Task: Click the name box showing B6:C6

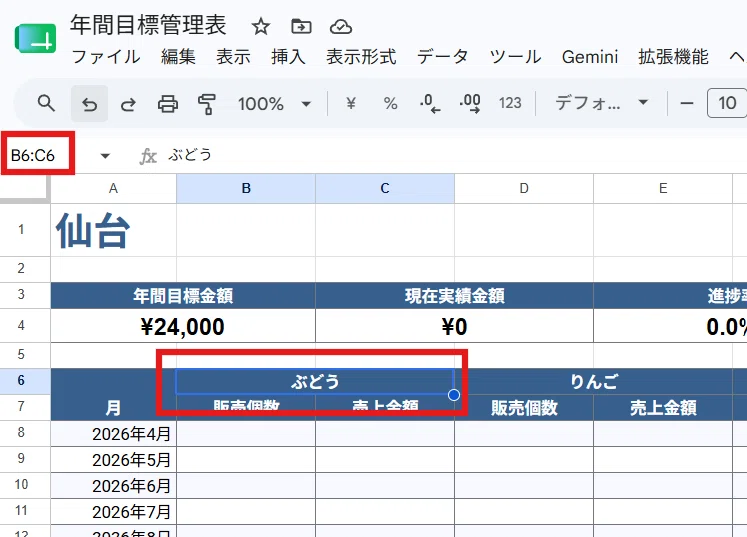Action: coord(33,155)
